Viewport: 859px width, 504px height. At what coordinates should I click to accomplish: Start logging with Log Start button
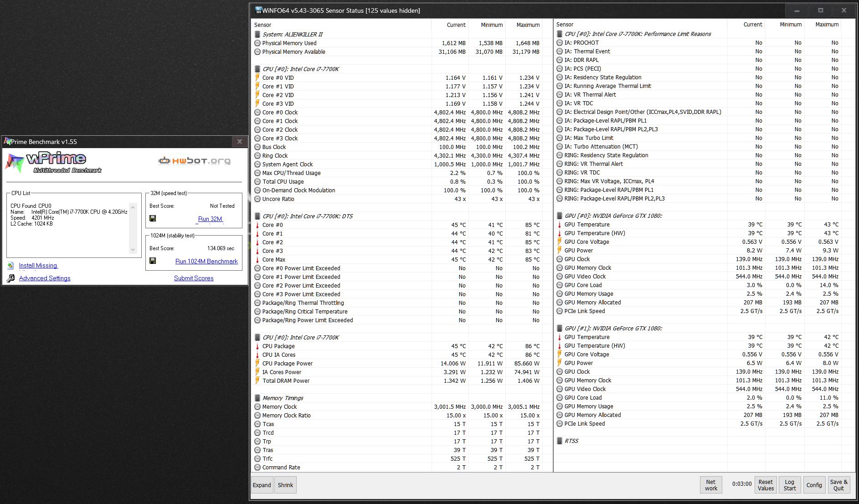pyautogui.click(x=790, y=485)
